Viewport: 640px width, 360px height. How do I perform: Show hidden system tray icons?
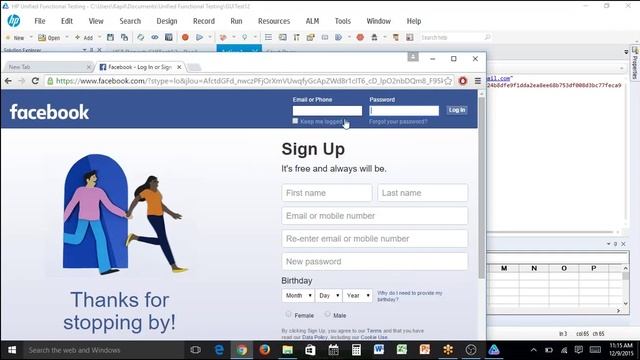tap(533, 350)
